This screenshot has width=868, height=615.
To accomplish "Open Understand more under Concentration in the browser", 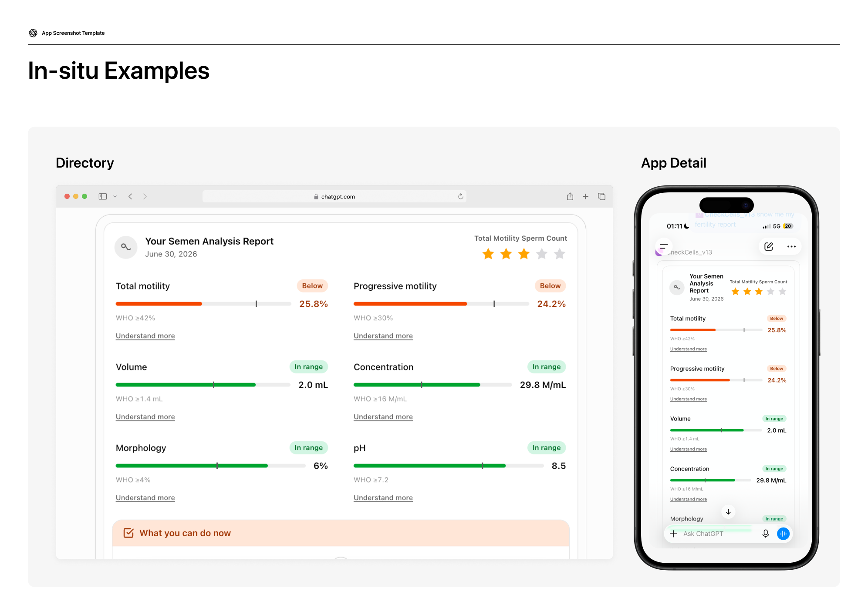I will 383,417.
